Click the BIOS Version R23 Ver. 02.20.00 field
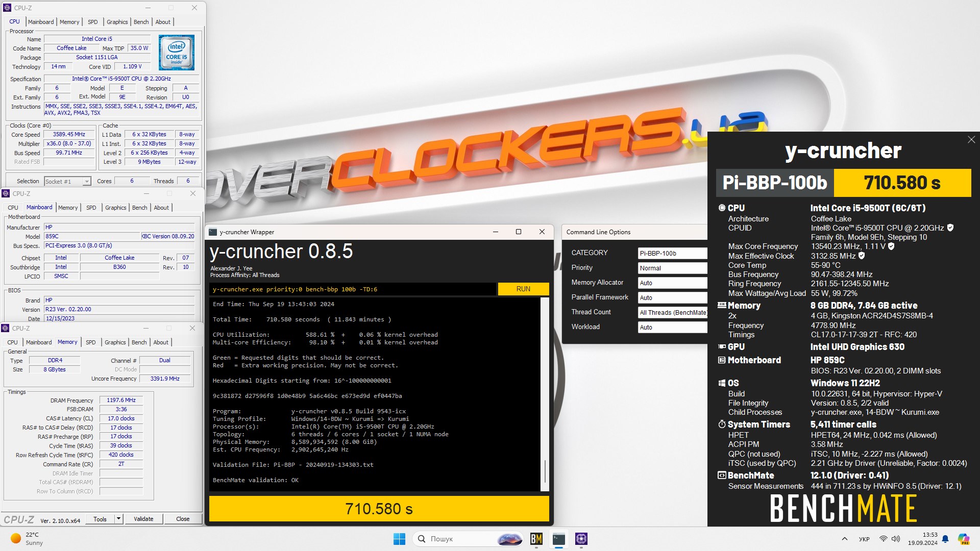 (x=119, y=309)
